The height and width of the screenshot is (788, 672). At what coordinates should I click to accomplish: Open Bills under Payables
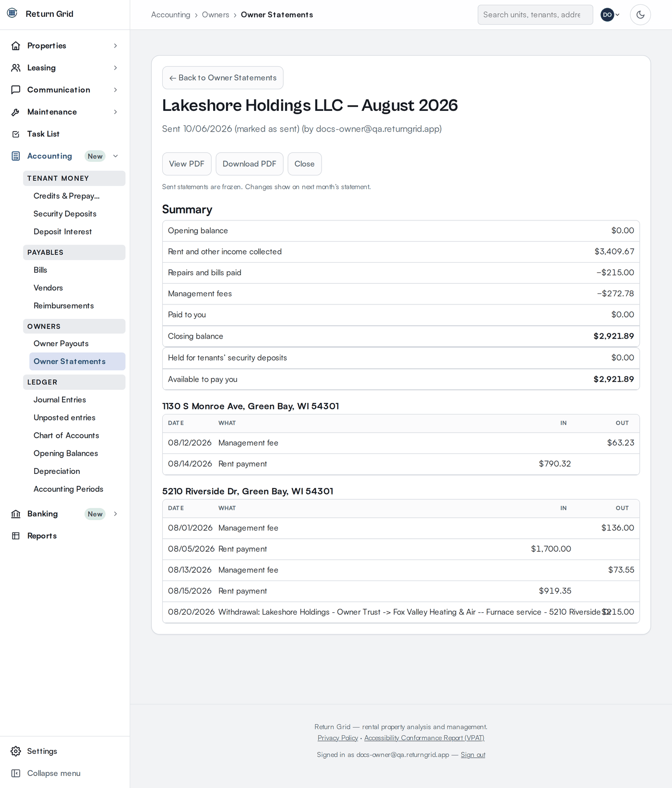click(x=77, y=270)
